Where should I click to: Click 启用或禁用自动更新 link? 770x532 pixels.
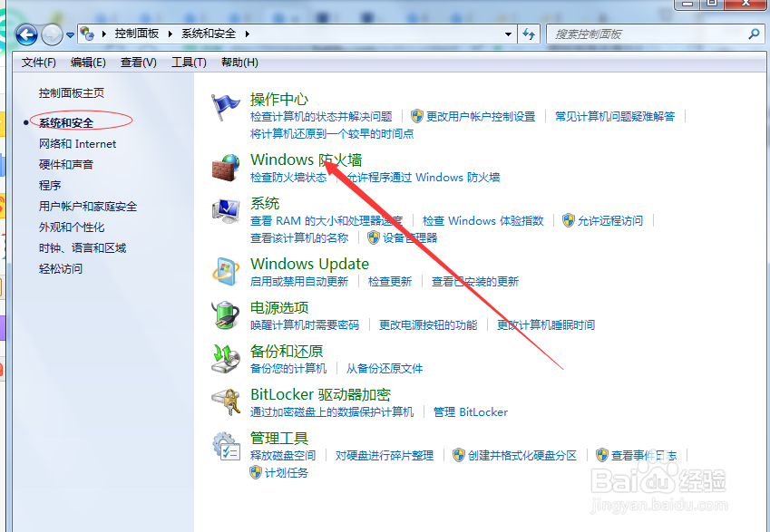coord(299,281)
